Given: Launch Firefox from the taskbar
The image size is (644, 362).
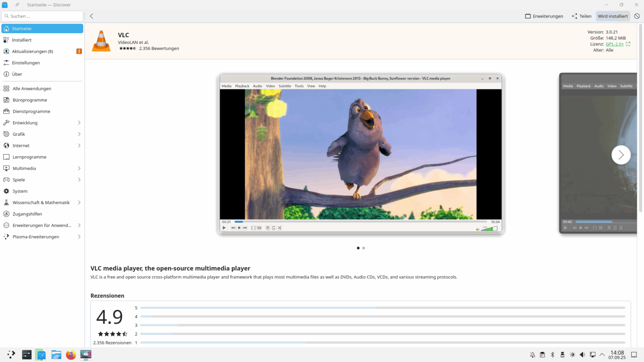Looking at the screenshot, I should (x=70, y=354).
